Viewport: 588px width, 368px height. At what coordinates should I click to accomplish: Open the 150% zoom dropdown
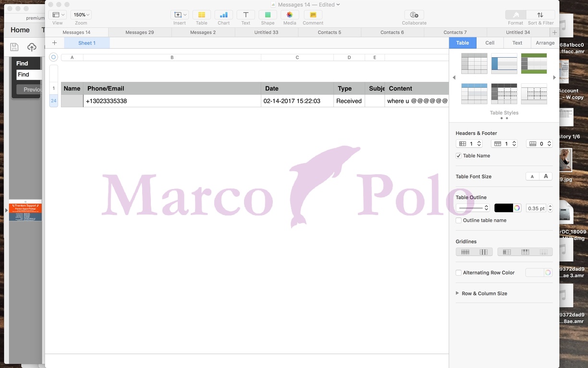tap(81, 15)
